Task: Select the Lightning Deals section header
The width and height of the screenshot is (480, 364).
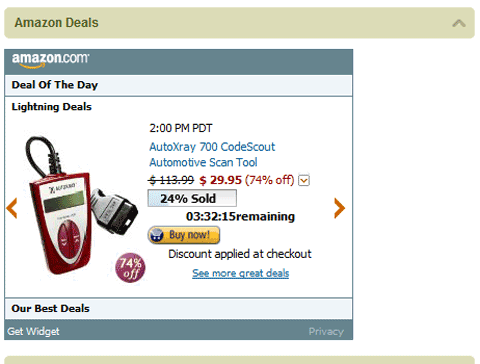Action: click(52, 107)
